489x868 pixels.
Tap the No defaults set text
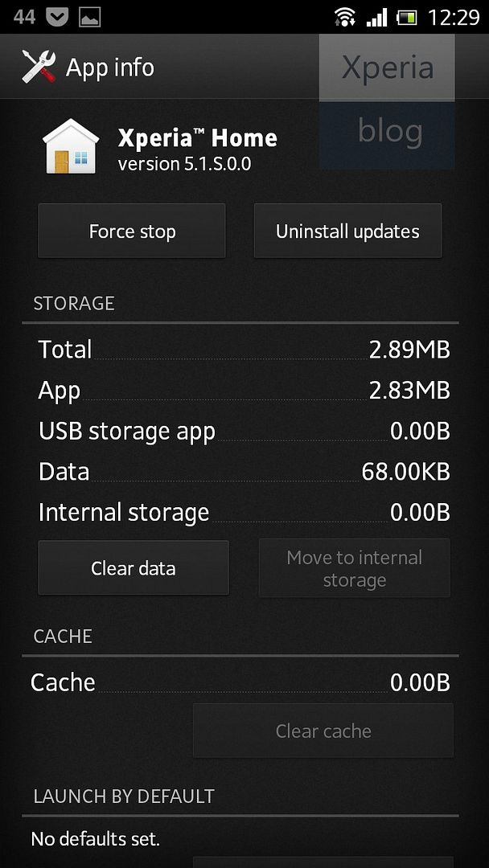tap(95, 840)
